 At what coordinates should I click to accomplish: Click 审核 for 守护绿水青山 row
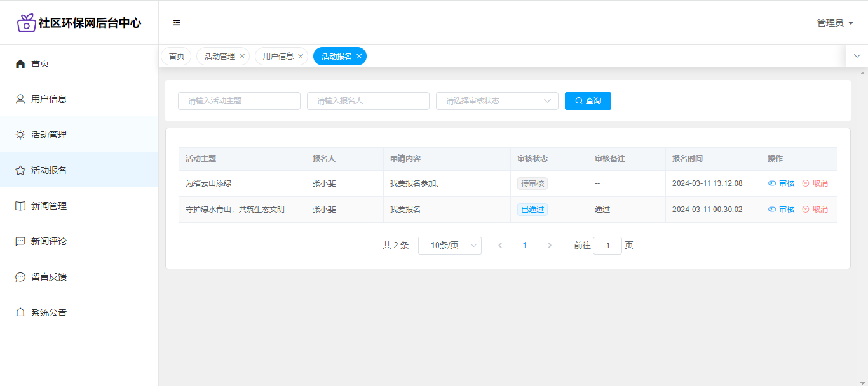pyautogui.click(x=782, y=210)
